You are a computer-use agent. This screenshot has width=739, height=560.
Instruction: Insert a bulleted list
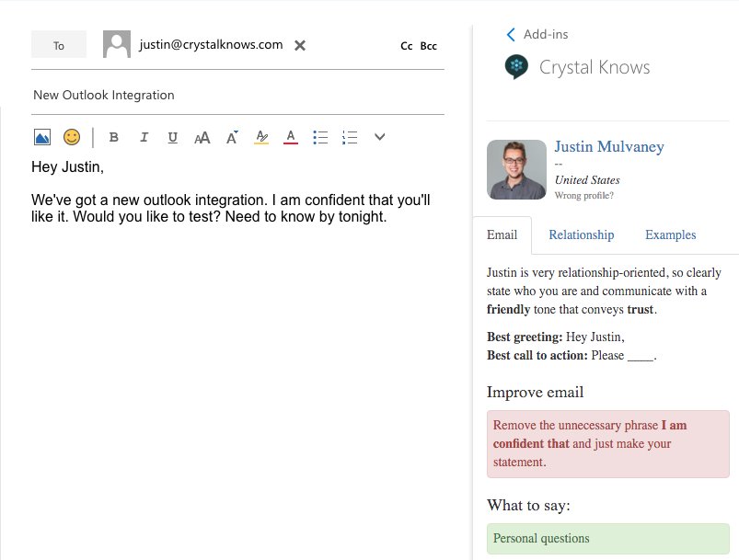(320, 138)
